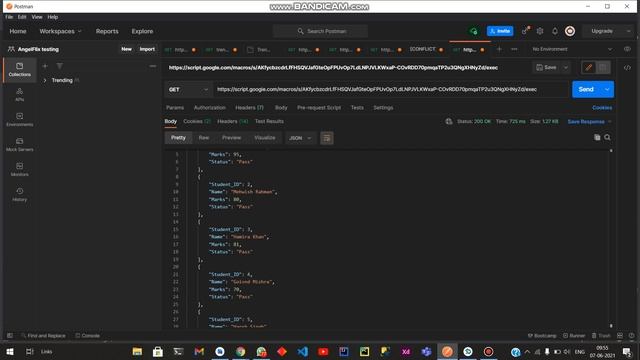Toggle the sidebar with bottom-left icon

point(10,336)
